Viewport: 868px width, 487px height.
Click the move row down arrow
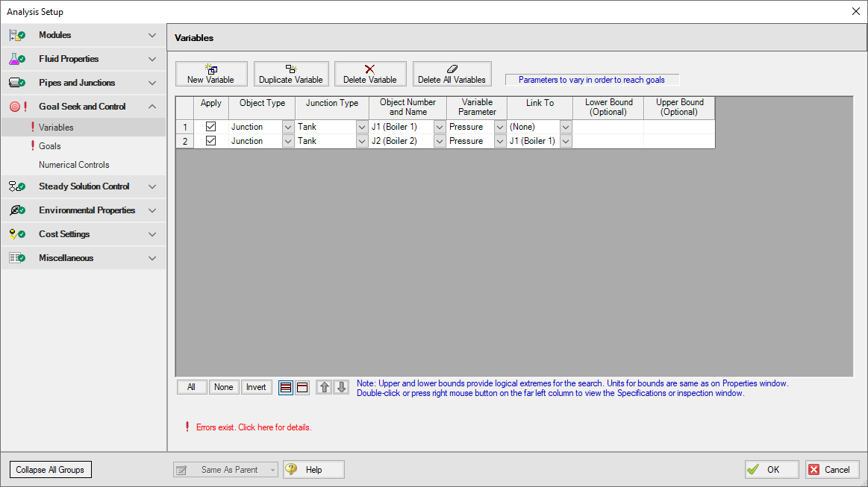341,387
